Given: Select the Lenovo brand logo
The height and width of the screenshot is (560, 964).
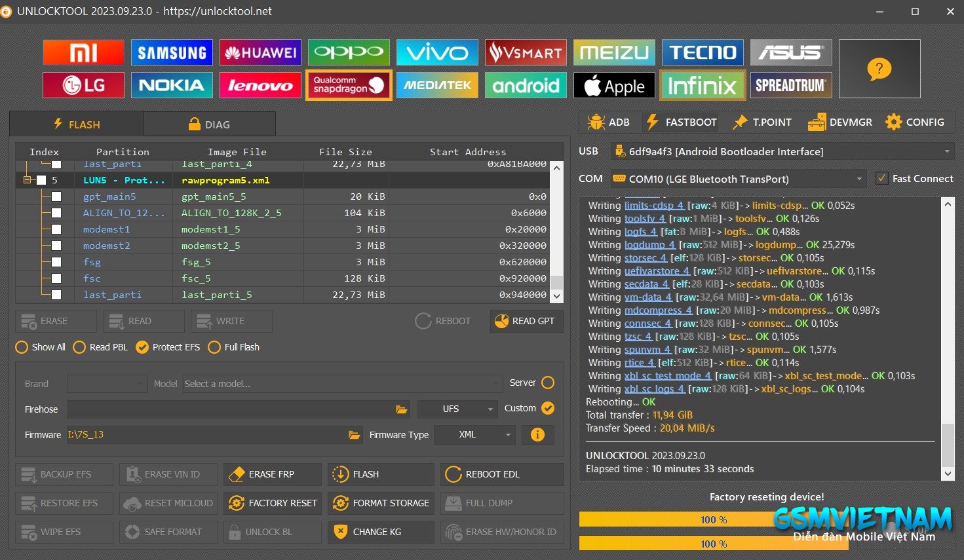Looking at the screenshot, I should pos(260,85).
